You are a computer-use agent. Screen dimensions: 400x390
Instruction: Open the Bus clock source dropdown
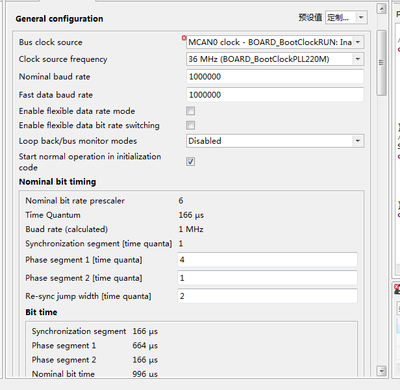click(x=275, y=42)
